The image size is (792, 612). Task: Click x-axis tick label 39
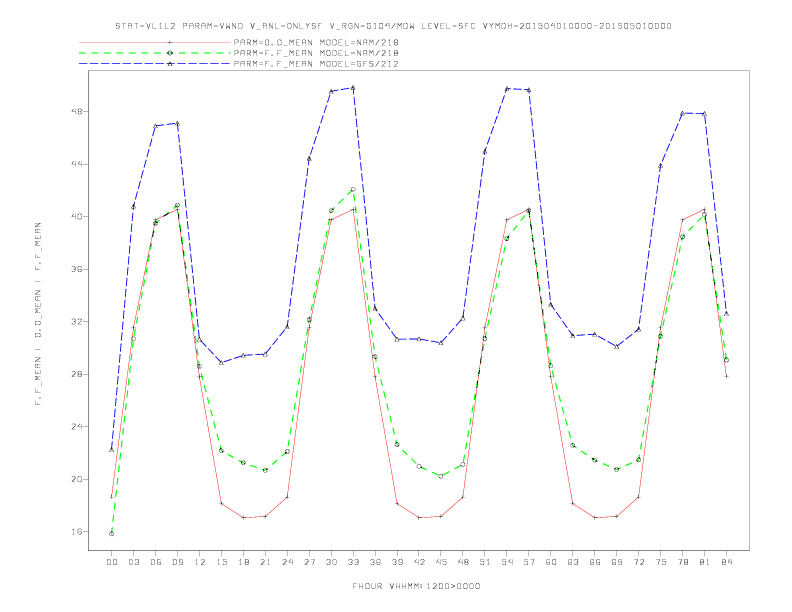397,562
